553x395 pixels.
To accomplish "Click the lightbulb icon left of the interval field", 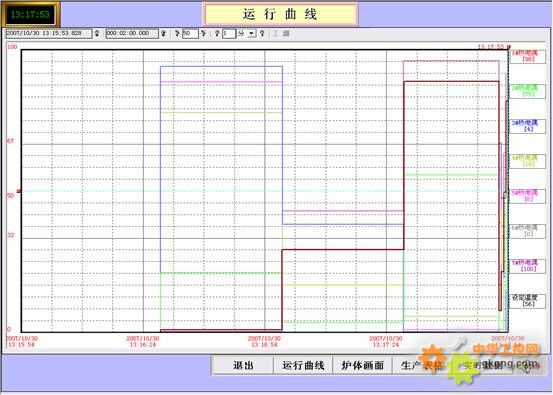I will click(217, 34).
